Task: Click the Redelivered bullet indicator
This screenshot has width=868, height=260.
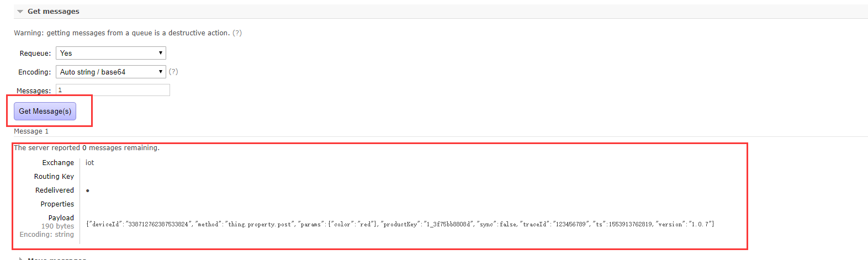Action: (88, 190)
